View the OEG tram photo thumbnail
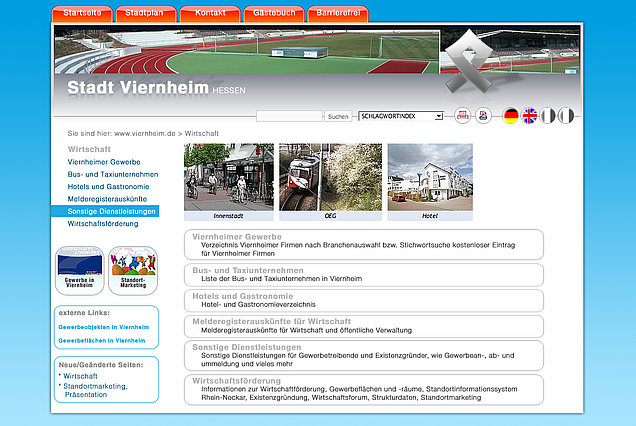This screenshot has width=636, height=426. (331, 177)
